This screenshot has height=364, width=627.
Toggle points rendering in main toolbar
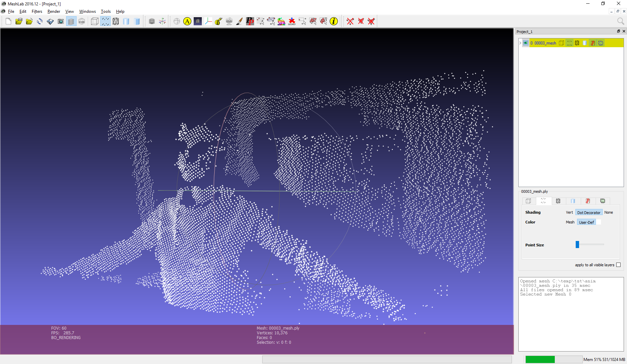click(x=105, y=22)
